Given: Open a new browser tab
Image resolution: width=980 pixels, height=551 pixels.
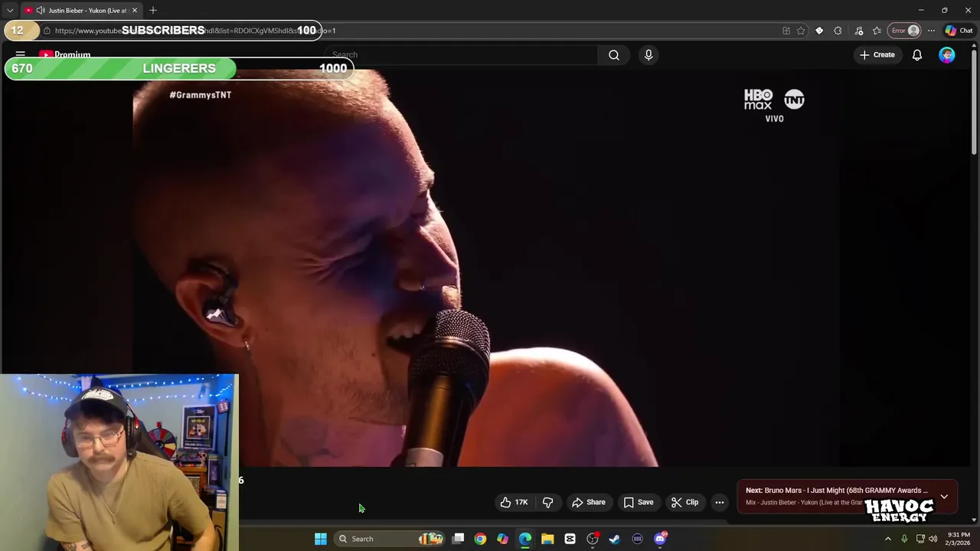Looking at the screenshot, I should coord(153,10).
